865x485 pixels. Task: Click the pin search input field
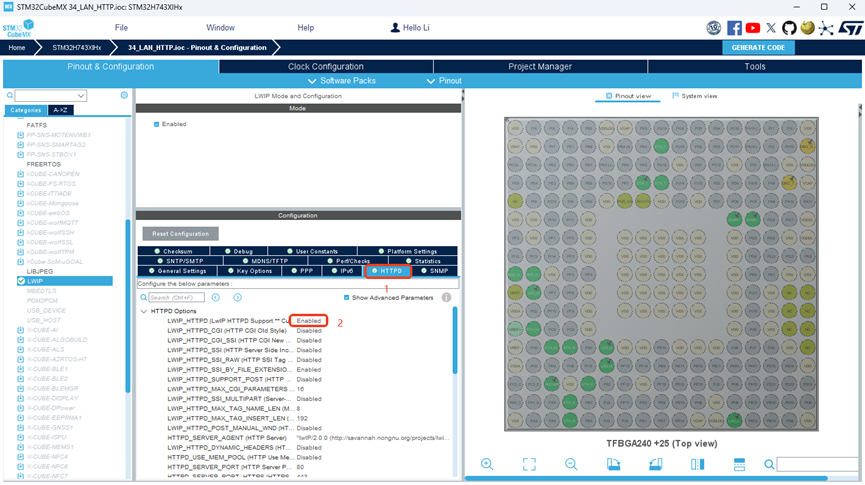(x=819, y=465)
